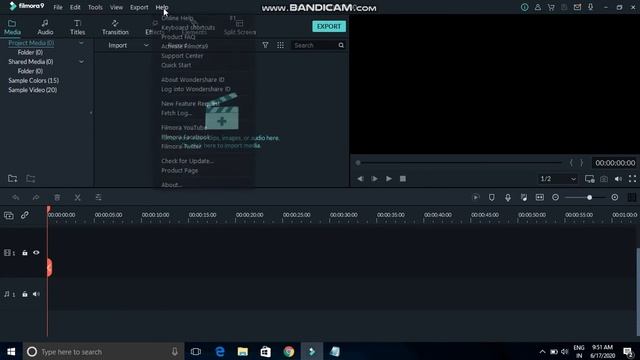Screen dimensions: 640x360
Task: Add a new folder in media library
Action: [13, 178]
